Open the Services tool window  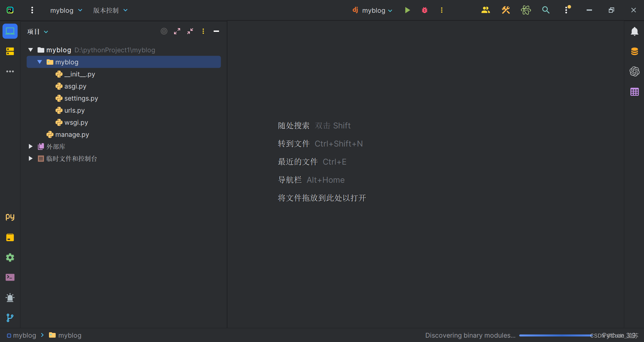coord(10,258)
